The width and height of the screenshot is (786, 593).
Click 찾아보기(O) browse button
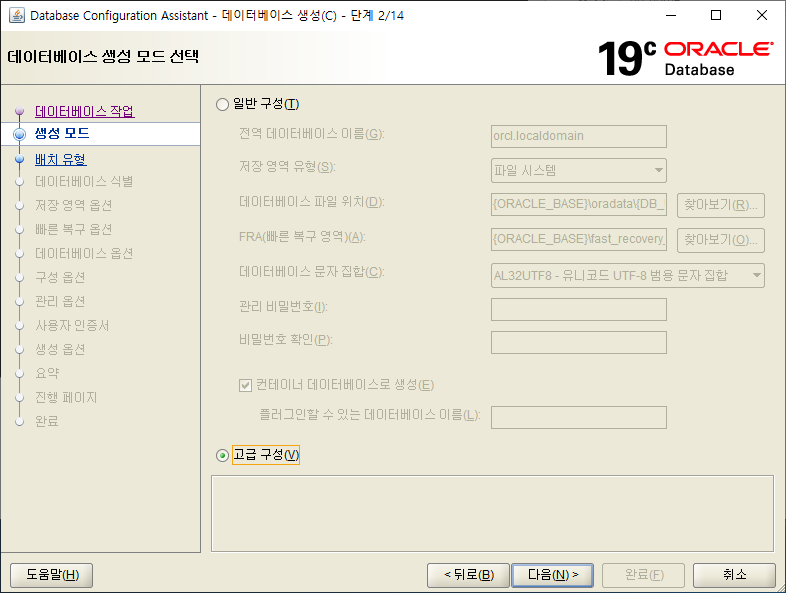[720, 240]
